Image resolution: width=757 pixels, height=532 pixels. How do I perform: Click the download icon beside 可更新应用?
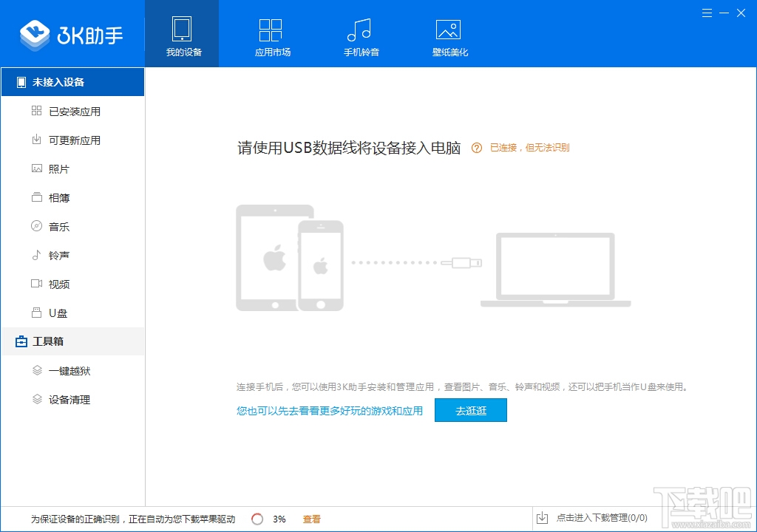[x=37, y=140]
